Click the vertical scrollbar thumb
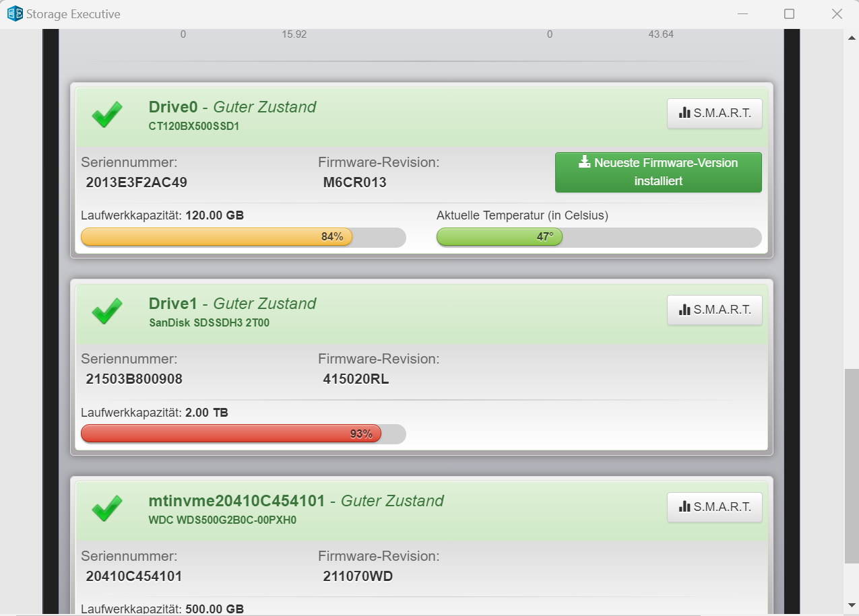This screenshot has width=859, height=616. tap(852, 466)
